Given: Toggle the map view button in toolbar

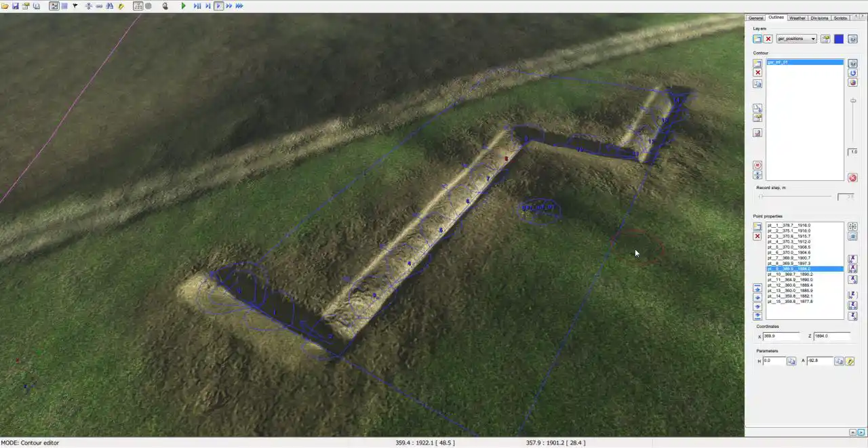Looking at the screenshot, I should click(x=54, y=6).
